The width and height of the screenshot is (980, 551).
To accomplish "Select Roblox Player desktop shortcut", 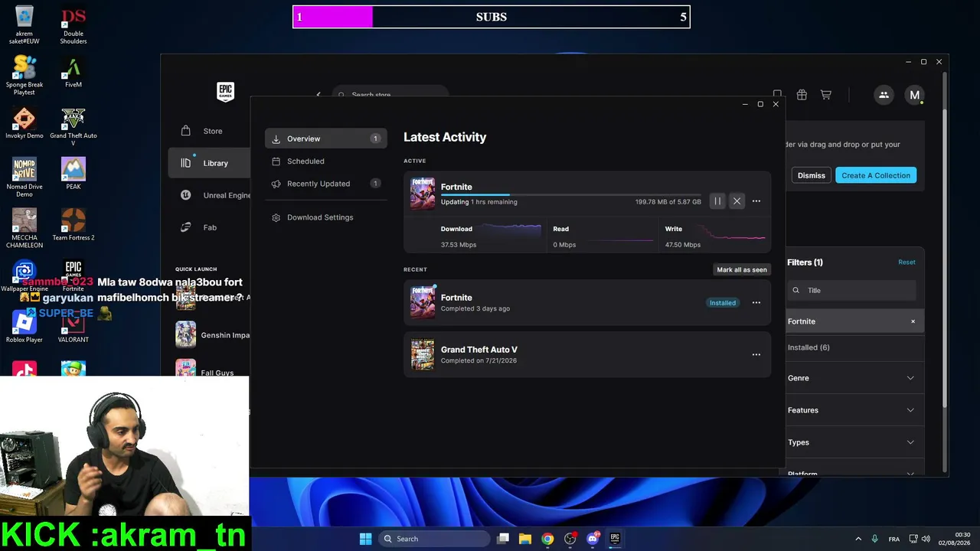I will click(x=24, y=327).
